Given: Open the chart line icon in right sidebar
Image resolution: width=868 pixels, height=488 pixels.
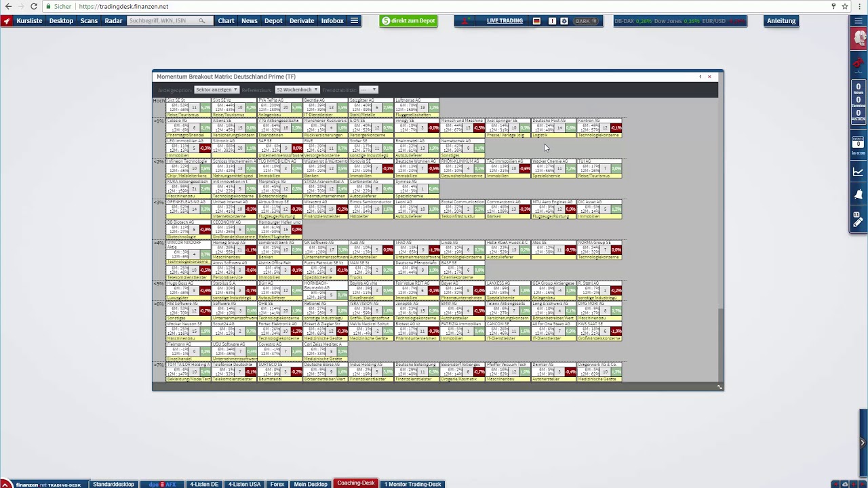Looking at the screenshot, I should point(859,171).
